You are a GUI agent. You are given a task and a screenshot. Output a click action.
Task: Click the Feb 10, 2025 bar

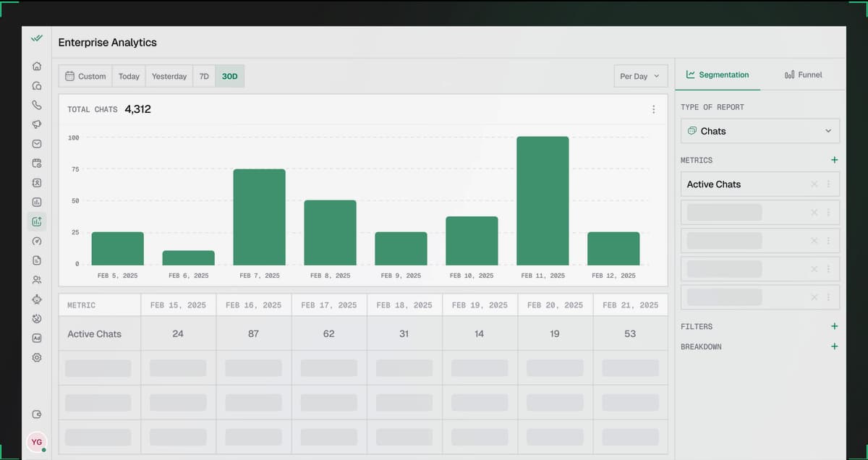point(472,240)
